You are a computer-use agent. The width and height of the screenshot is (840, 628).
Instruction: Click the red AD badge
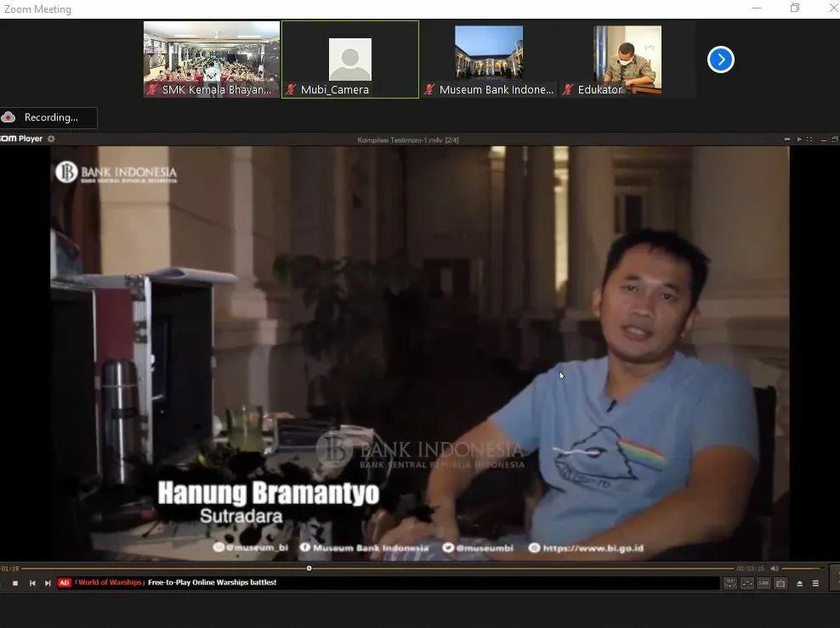click(x=65, y=582)
